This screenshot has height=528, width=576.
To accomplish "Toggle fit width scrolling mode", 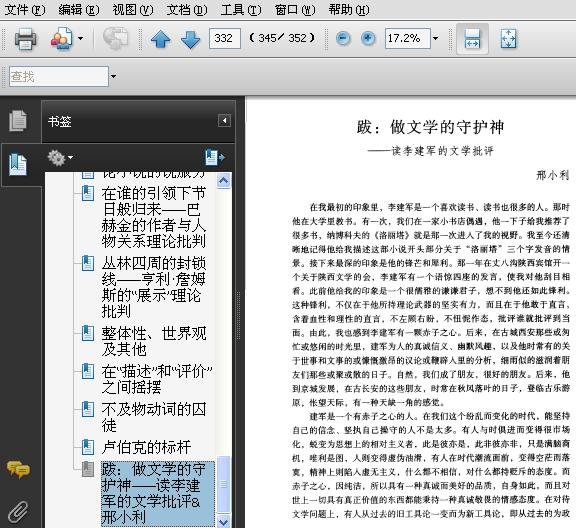I will [x=472, y=39].
